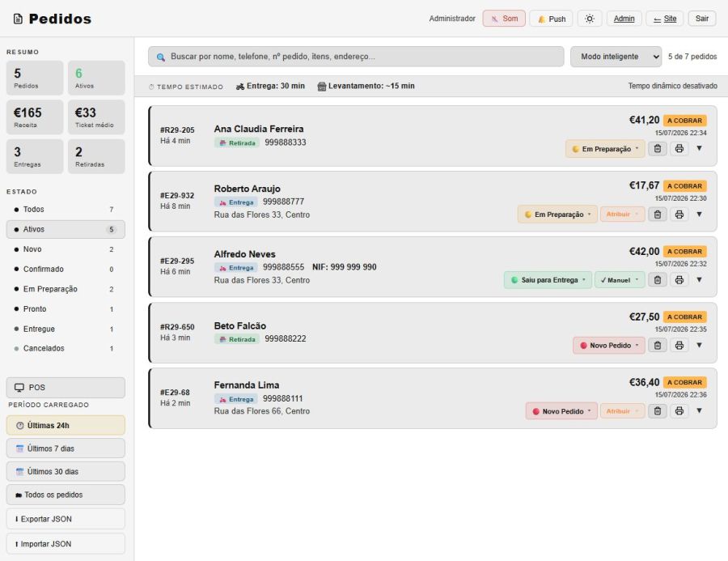Click Exportar JSON
Image resolution: width=728 pixels, height=561 pixels.
point(66,519)
